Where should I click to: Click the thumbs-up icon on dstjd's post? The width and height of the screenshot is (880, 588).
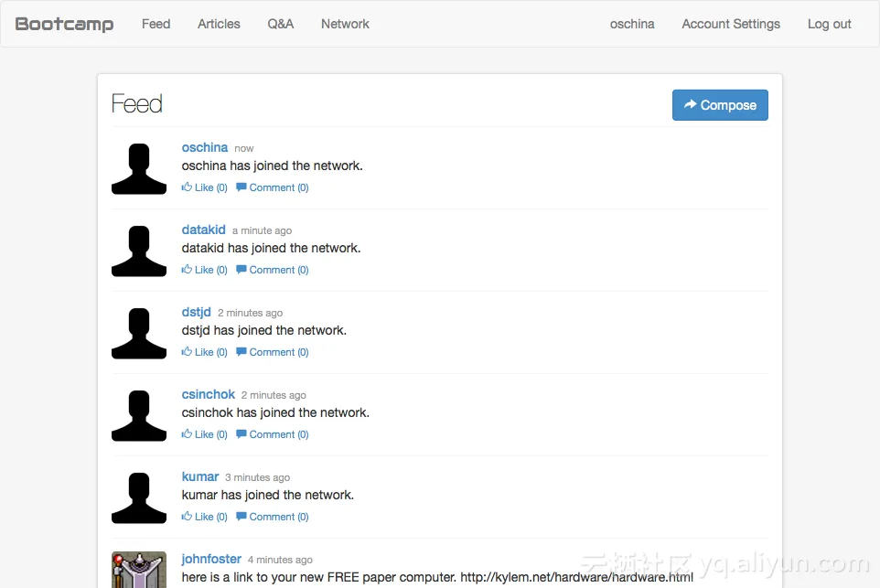pyautogui.click(x=187, y=352)
